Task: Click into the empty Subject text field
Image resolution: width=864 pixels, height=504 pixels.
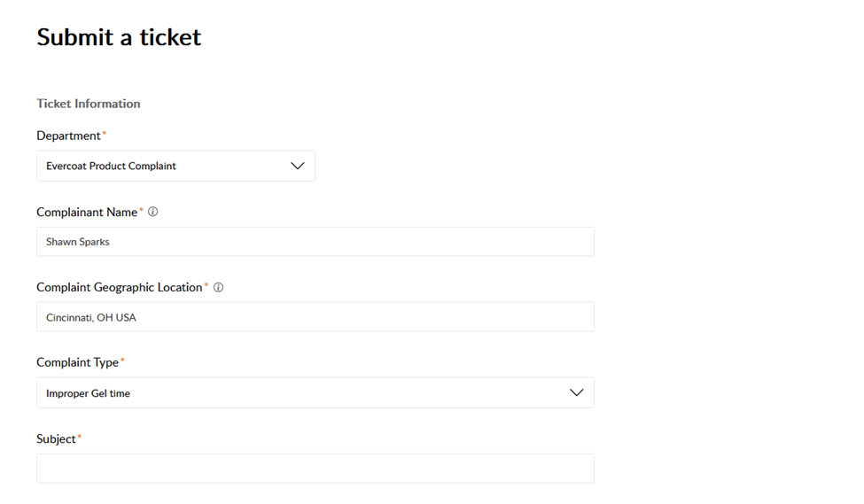Action: (x=315, y=469)
